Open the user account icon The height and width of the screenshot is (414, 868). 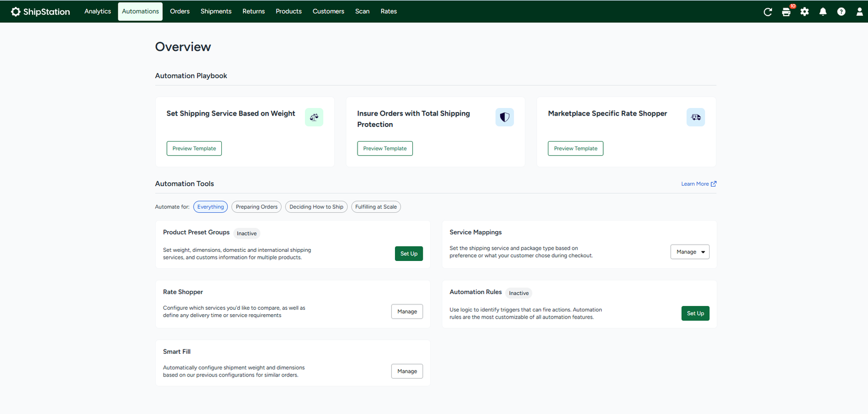[x=859, y=11]
